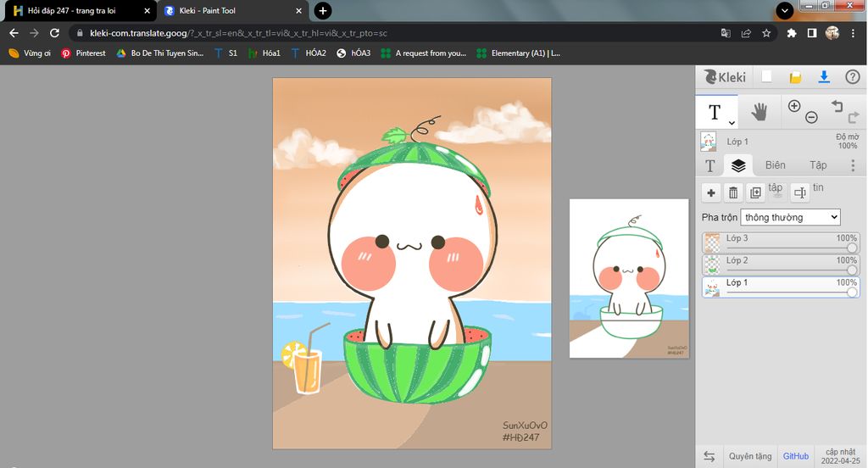Click the Lớp 3 layer thumbnail

[712, 242]
